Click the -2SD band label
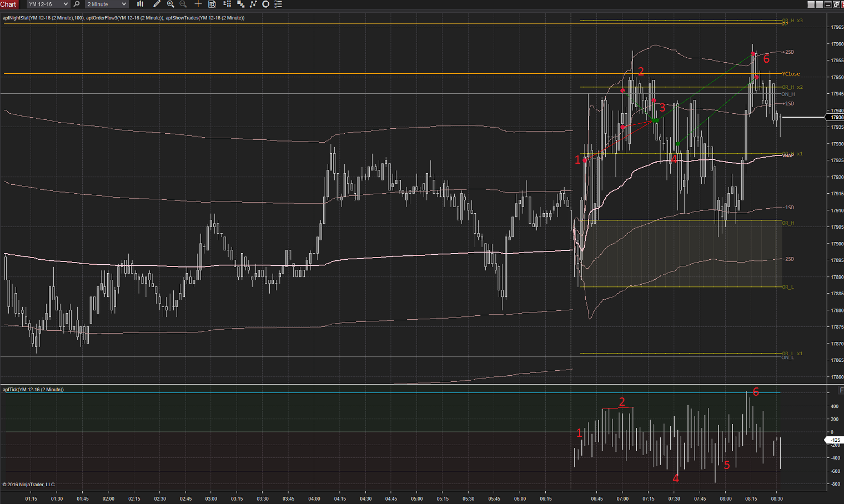The image size is (844, 504). point(788,259)
